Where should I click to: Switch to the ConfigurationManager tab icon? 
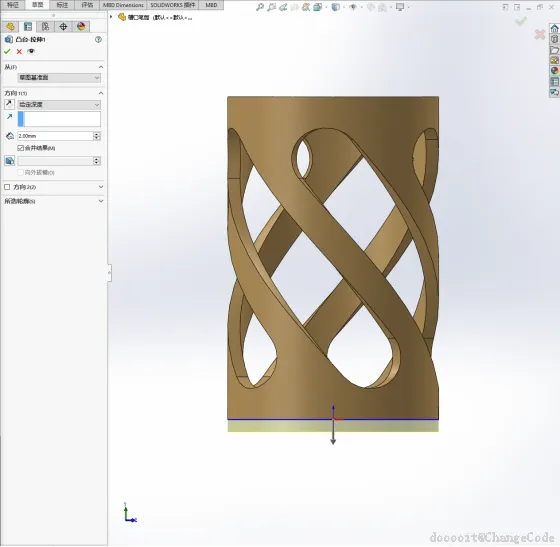point(45,27)
